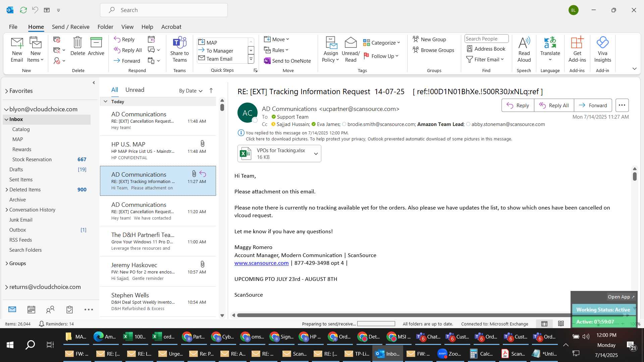Open the Address Book
The image size is (644, 362).
click(x=486, y=49)
